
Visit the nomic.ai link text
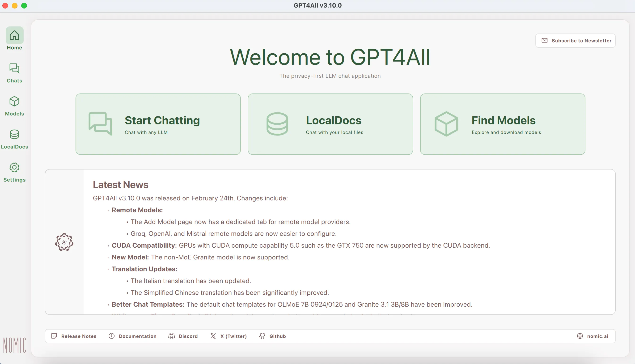pos(597,336)
